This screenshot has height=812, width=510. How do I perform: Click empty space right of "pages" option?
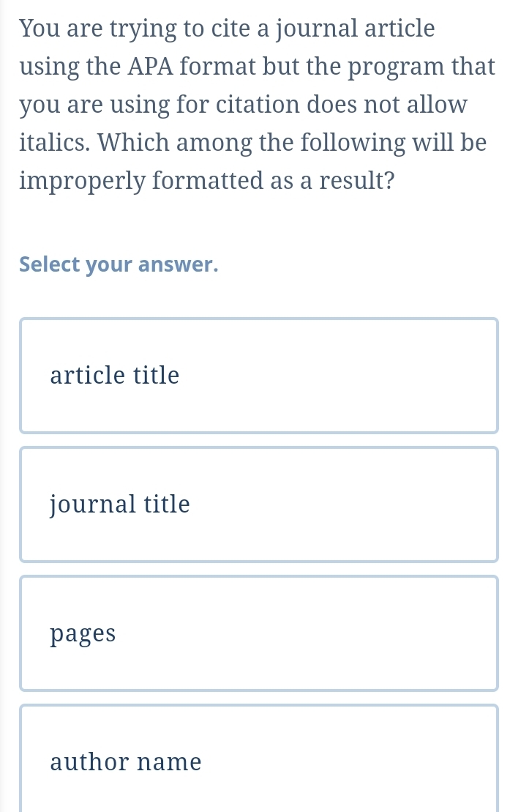[x=329, y=633]
